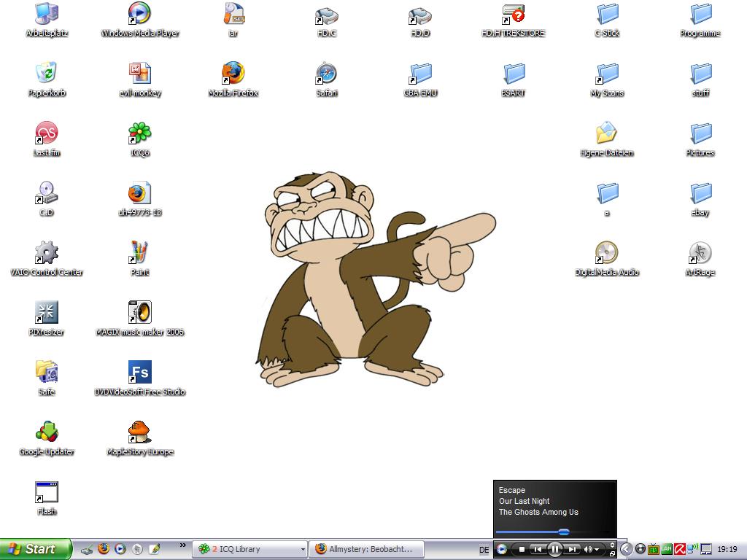
Task: Select the Flash shortcut icon
Action: click(47, 499)
